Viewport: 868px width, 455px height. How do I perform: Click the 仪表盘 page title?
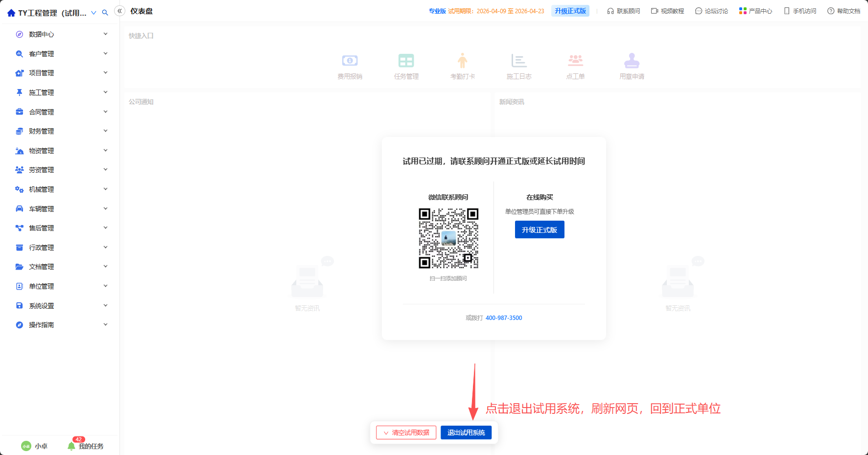pos(141,11)
